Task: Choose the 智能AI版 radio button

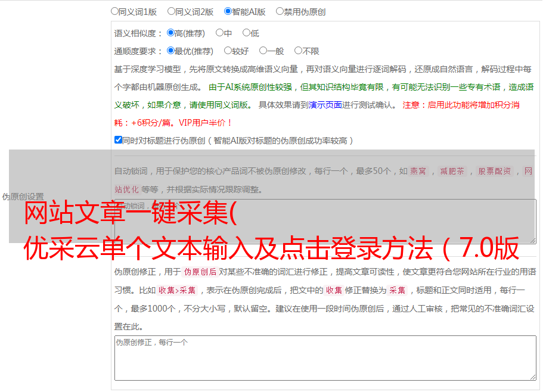Action: 228,11
